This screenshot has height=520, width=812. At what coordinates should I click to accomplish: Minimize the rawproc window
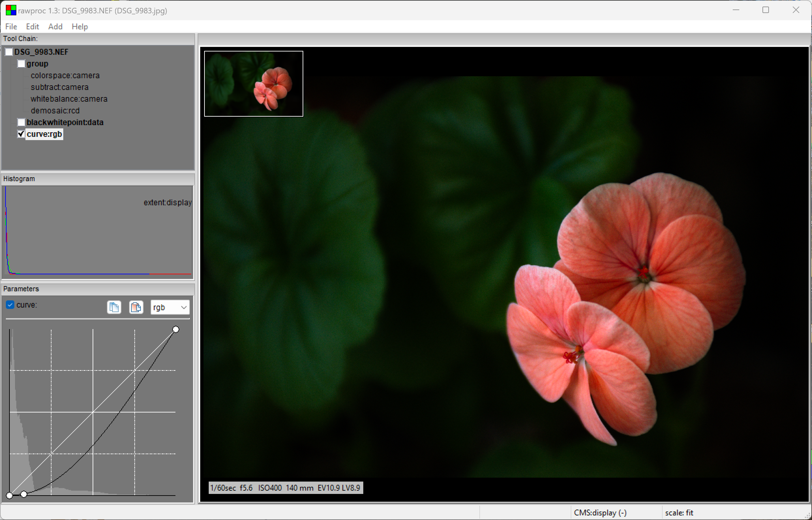pyautogui.click(x=736, y=10)
